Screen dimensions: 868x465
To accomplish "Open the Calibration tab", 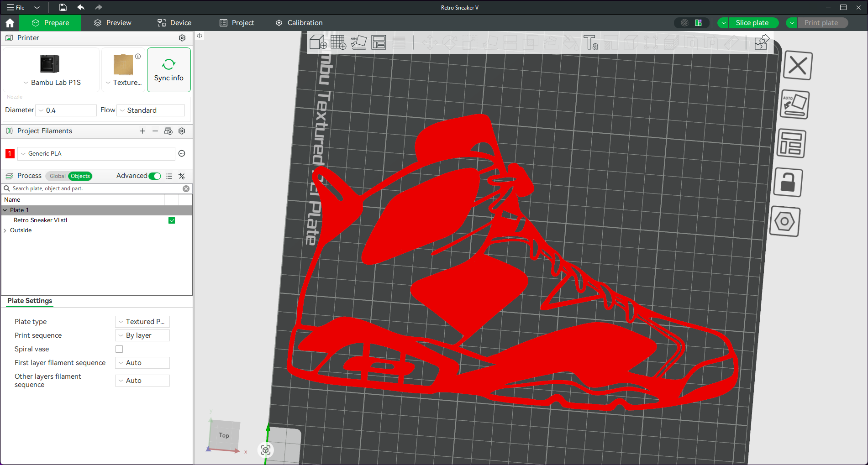I will (x=299, y=23).
